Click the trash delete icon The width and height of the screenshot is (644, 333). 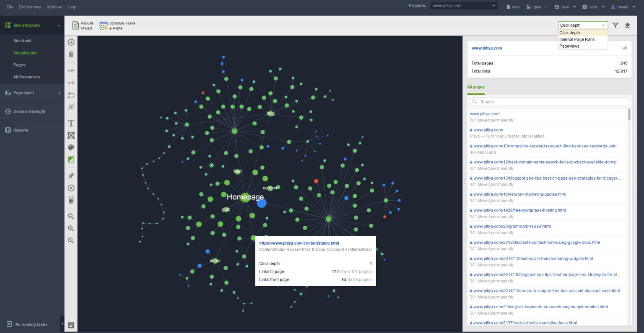pos(71,54)
